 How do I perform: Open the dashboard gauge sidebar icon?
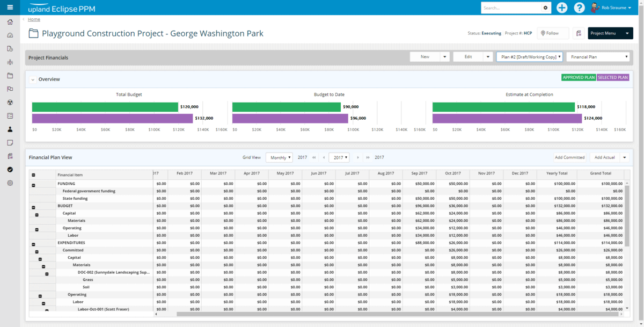10,35
